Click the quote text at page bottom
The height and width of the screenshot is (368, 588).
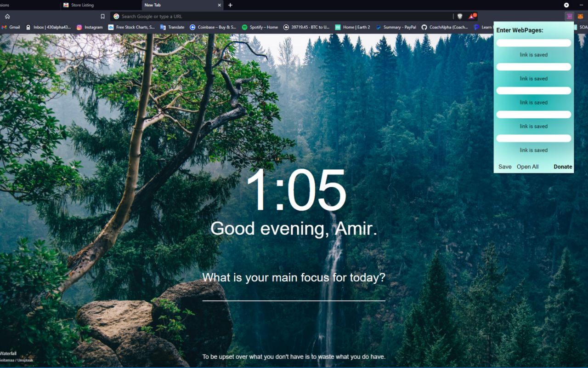(294, 356)
